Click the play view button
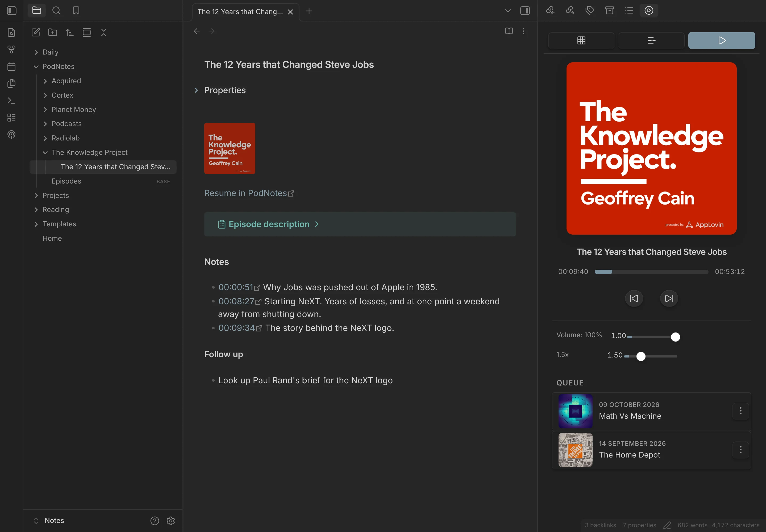766x532 pixels. [722, 40]
